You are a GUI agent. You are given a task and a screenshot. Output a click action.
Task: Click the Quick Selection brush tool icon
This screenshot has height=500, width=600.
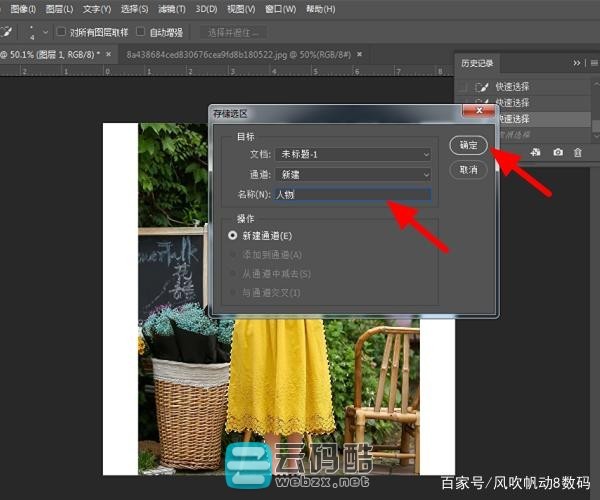(x=6, y=31)
